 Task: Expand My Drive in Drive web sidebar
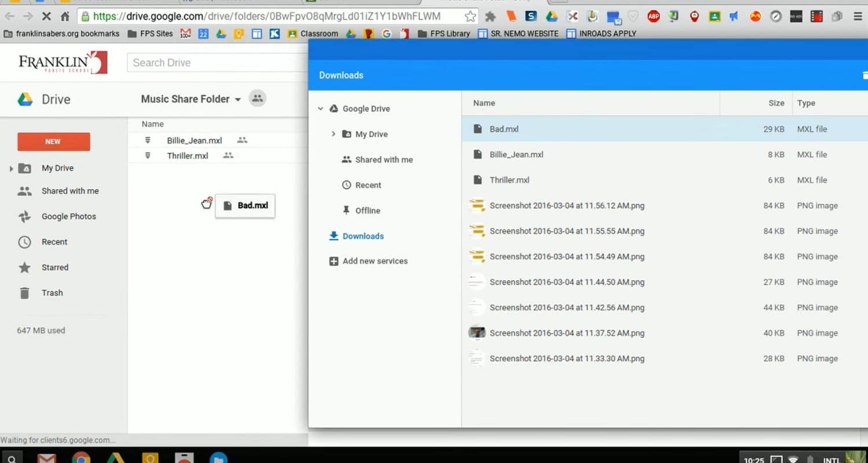[11, 168]
